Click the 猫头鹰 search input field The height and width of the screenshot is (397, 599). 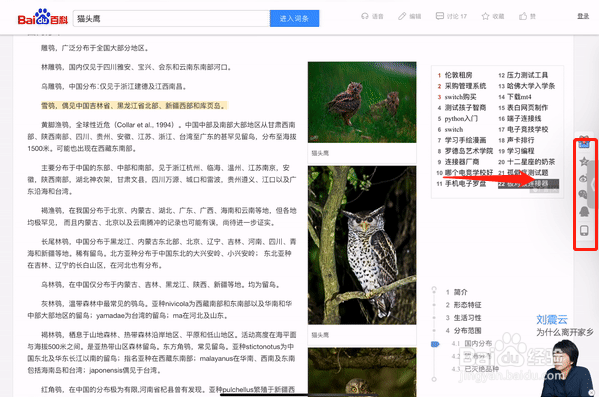point(171,18)
